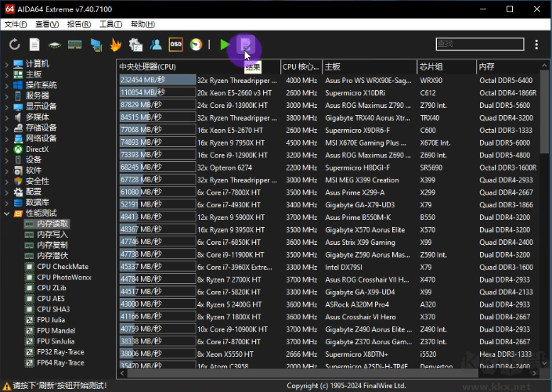Image resolution: width=552 pixels, height=392 pixels.
Task: Click the memory module toolbar icon
Action: coord(74,45)
